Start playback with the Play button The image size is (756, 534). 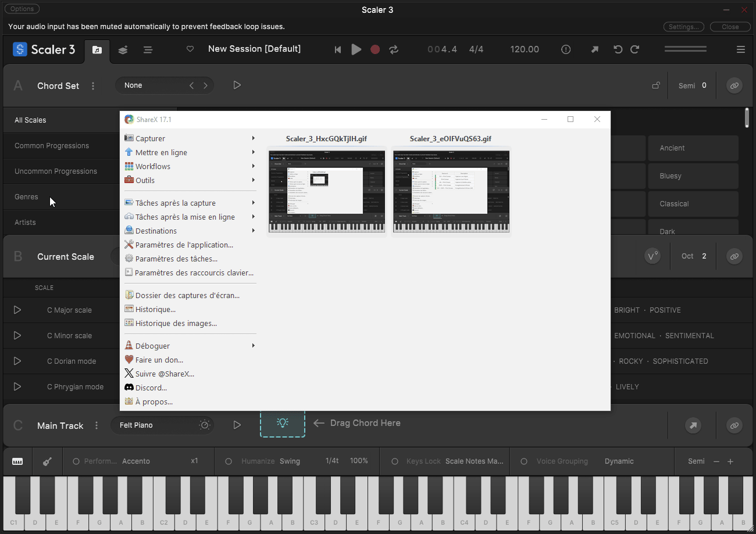point(356,49)
